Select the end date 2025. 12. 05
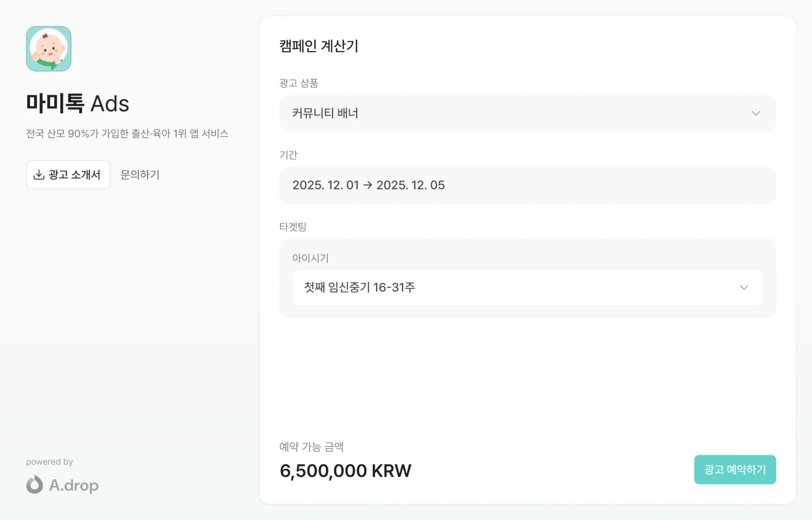Viewport: 812px width, 520px height. tap(410, 185)
